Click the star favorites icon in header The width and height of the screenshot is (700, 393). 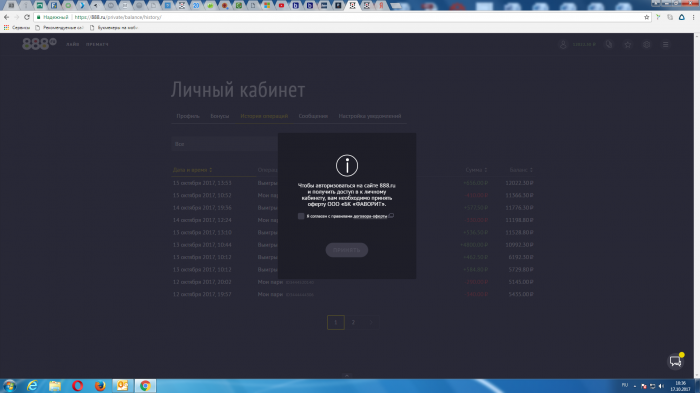click(x=628, y=45)
